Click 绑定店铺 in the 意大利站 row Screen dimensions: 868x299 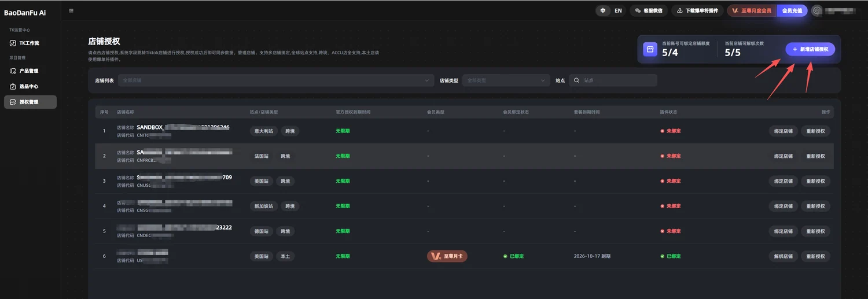784,131
